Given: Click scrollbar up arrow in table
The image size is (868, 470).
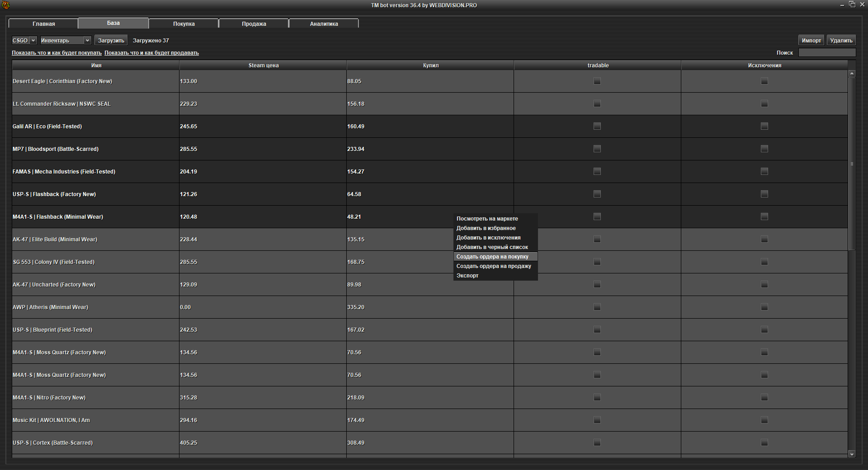Looking at the screenshot, I should [x=852, y=73].
